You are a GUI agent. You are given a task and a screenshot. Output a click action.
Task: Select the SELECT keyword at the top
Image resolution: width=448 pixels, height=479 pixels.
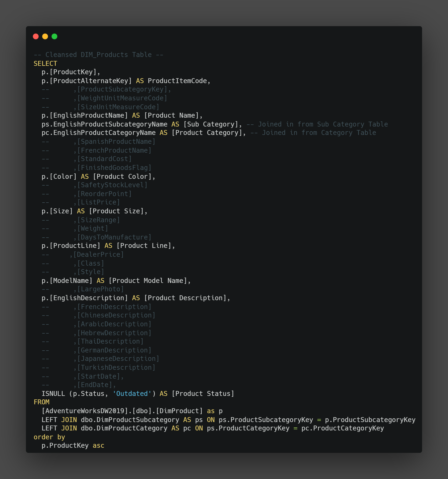45,63
